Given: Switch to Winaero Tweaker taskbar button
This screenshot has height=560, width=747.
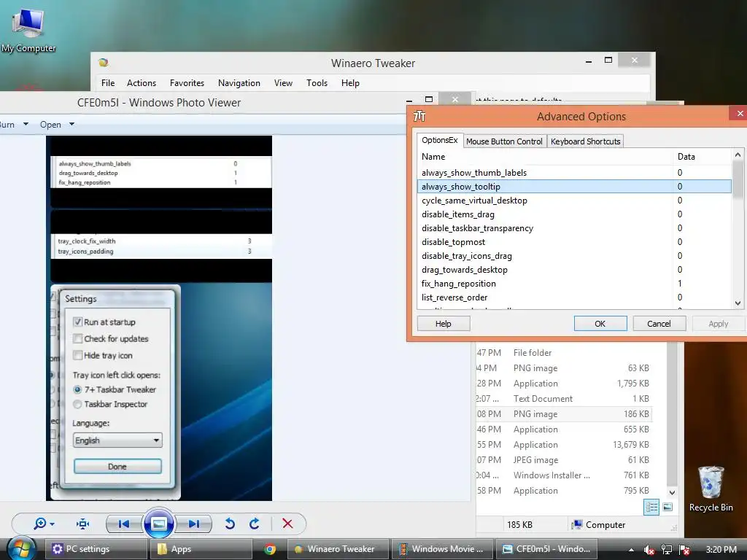Looking at the screenshot, I should pyautogui.click(x=338, y=549).
